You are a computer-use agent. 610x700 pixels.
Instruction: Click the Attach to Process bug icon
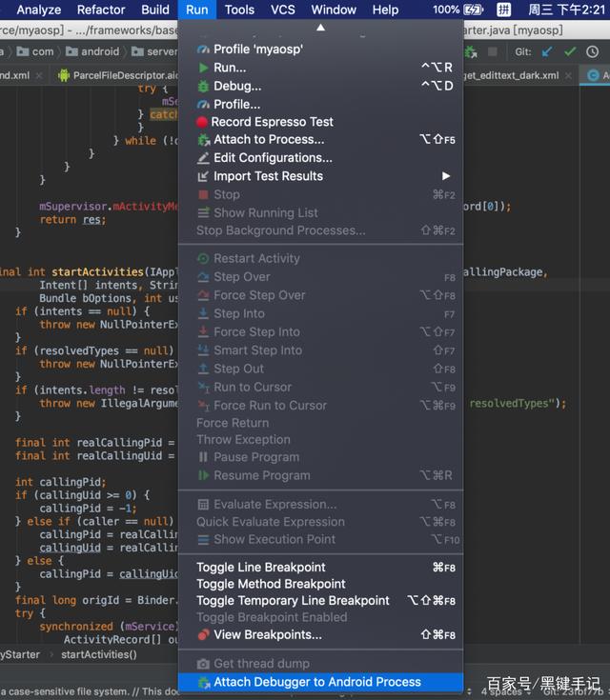point(204,140)
